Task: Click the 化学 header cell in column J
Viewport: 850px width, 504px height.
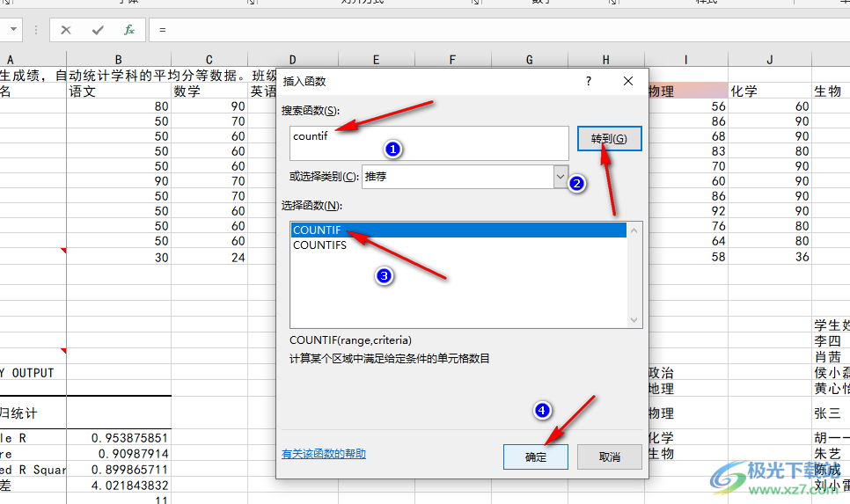Action: 770,91
